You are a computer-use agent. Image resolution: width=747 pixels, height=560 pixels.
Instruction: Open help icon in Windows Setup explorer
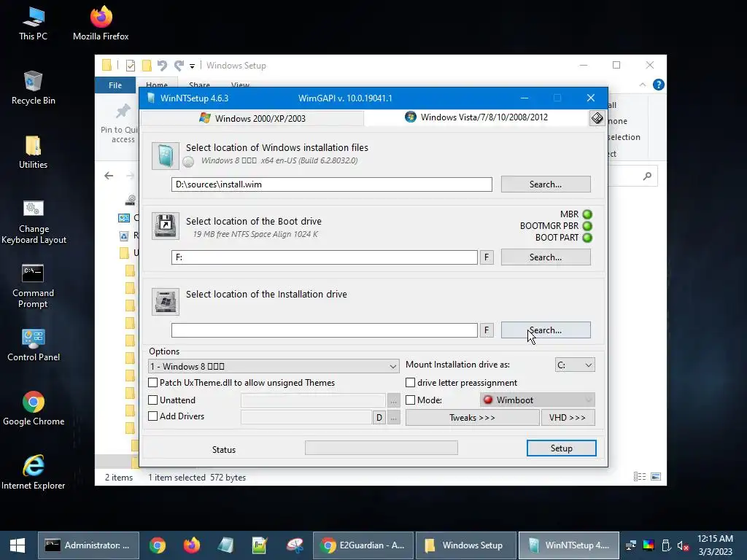point(659,85)
